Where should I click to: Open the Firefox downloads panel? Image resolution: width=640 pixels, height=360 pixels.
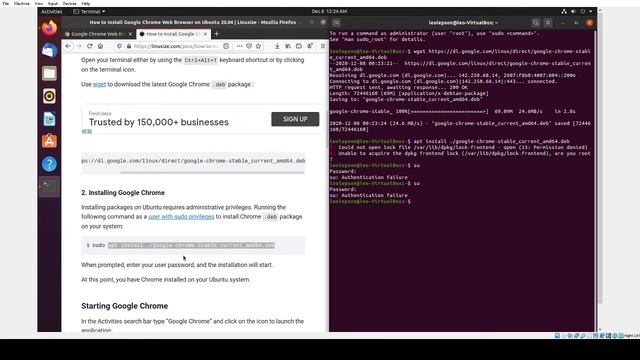(x=277, y=46)
